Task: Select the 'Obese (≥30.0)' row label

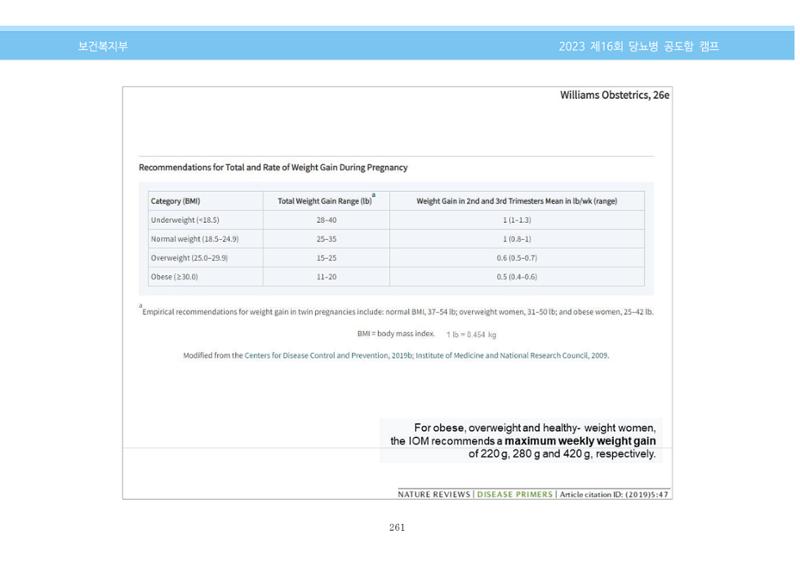Action: point(174,277)
